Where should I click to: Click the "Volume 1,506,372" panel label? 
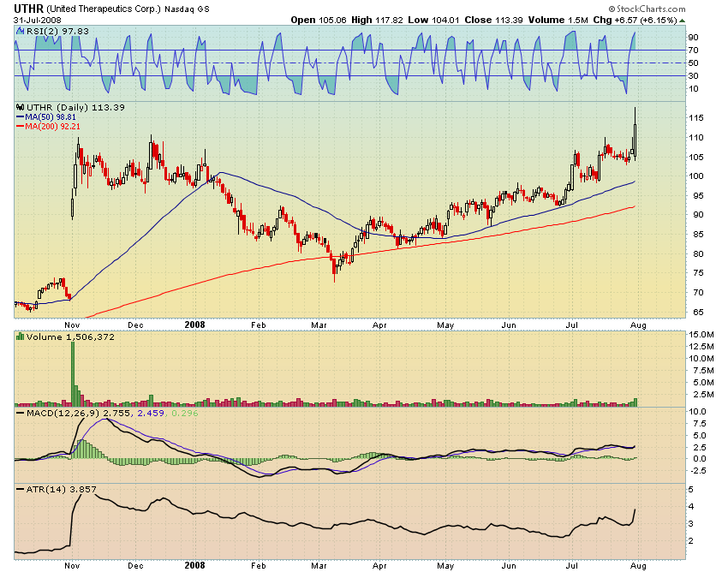click(x=70, y=337)
